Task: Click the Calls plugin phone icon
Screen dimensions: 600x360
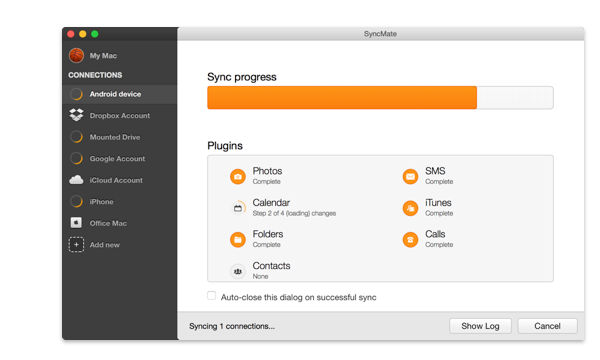Action: tap(410, 239)
